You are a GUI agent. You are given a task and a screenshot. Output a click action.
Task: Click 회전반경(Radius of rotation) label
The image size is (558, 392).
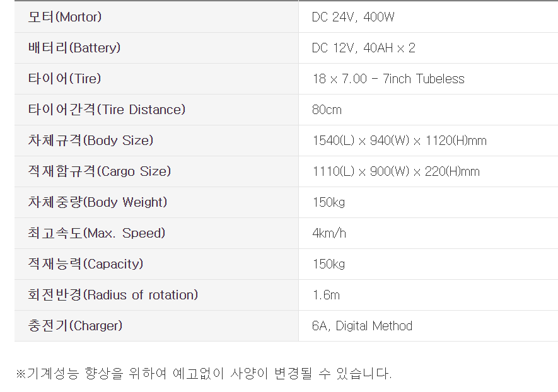(x=113, y=295)
